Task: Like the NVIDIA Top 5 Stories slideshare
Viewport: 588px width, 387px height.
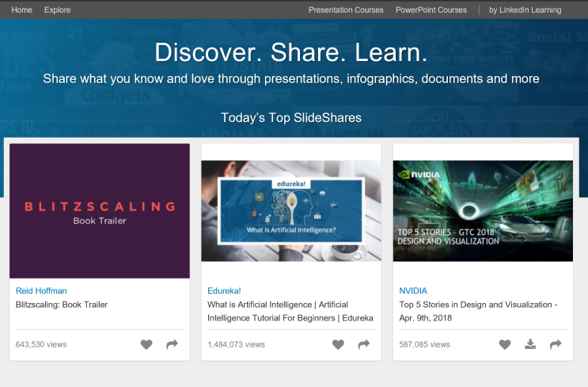Action: pyautogui.click(x=505, y=344)
